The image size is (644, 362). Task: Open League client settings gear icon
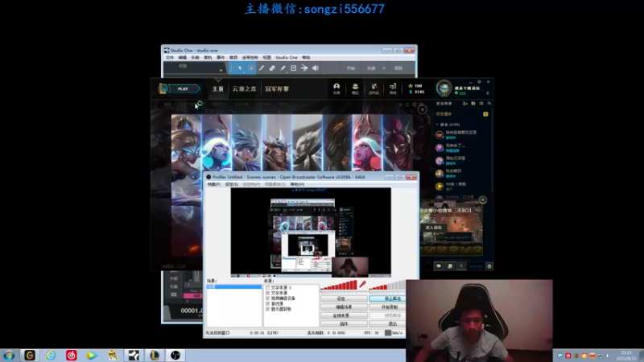point(479,82)
